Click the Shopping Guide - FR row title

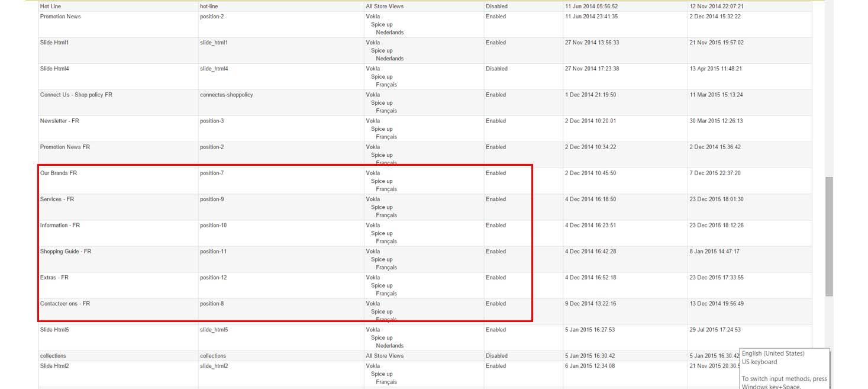point(66,252)
